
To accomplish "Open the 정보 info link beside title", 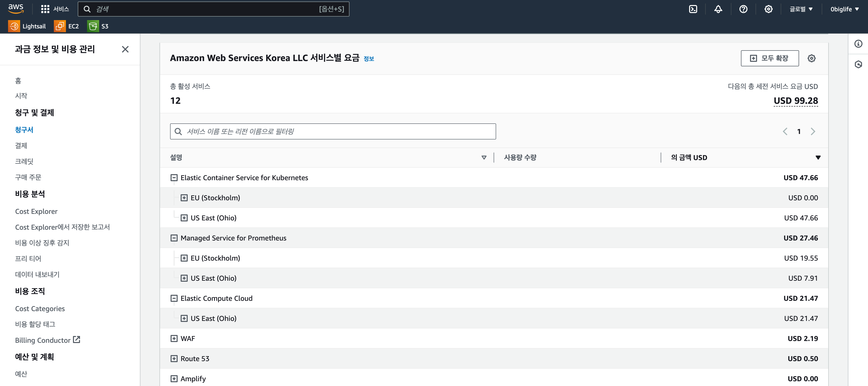I will [369, 59].
